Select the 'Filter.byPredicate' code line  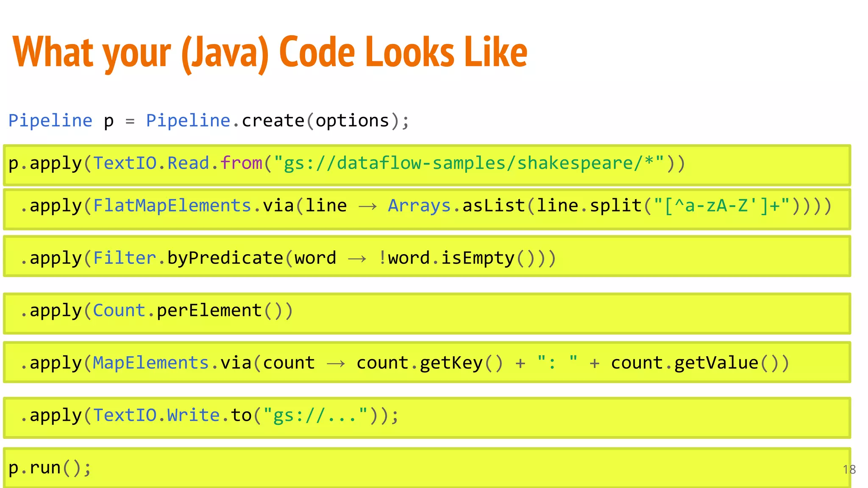427,256
